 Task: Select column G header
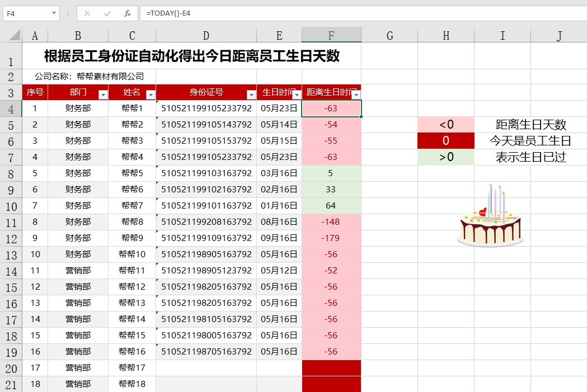(x=389, y=36)
